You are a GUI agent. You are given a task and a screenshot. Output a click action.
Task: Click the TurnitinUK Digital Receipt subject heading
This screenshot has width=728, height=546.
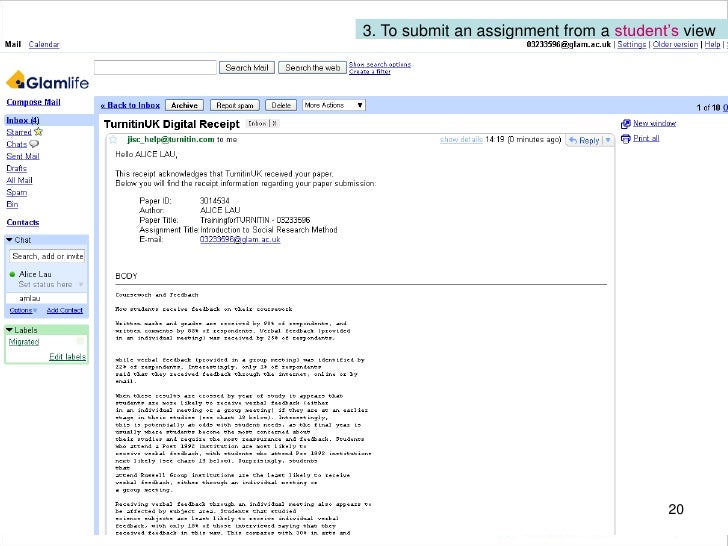tap(171, 124)
